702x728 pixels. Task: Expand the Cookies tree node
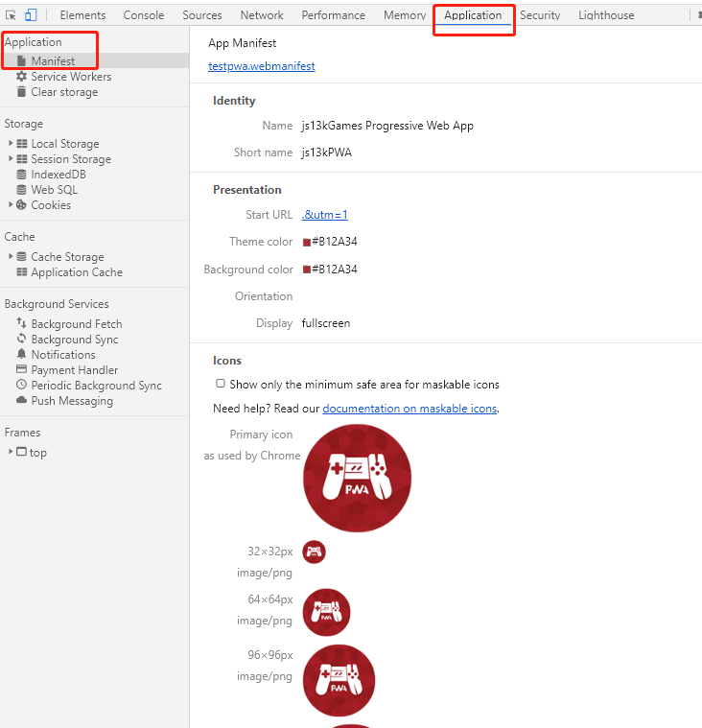click(11, 204)
